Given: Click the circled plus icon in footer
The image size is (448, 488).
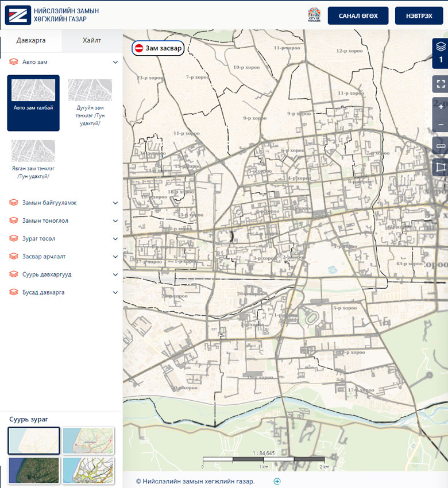Looking at the screenshot, I should (277, 481).
